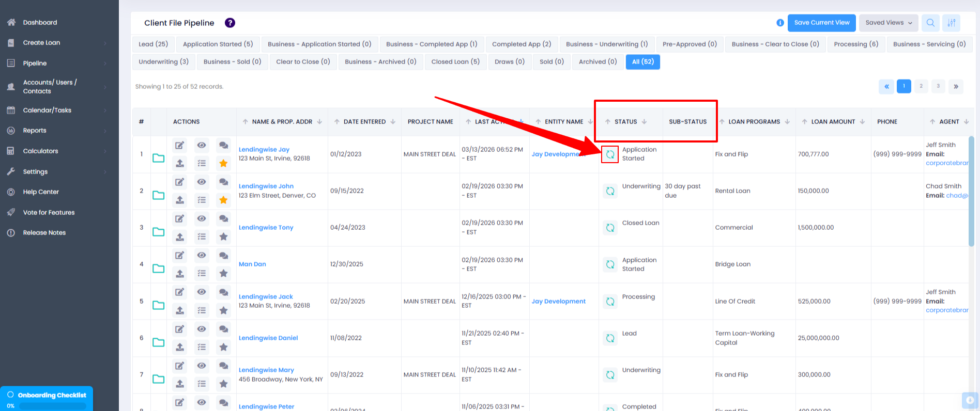Click the eye view icon for Lendingwise Daniel
Image resolution: width=980 pixels, height=411 pixels.
pos(202,329)
